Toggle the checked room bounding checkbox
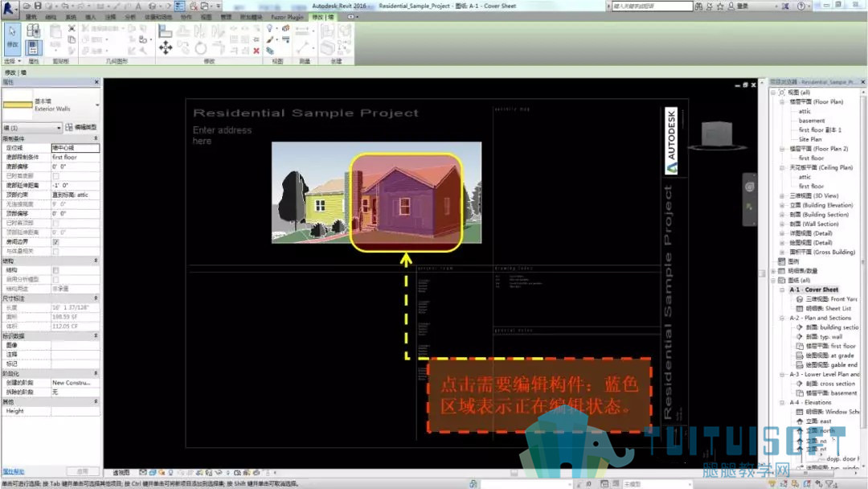Screen dimensions: 868x489 click(x=55, y=242)
